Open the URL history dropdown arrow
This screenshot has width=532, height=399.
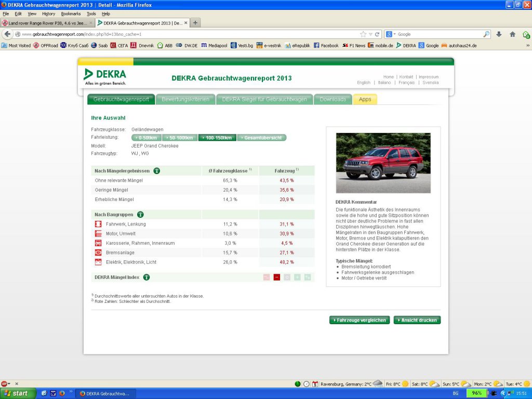coord(371,34)
